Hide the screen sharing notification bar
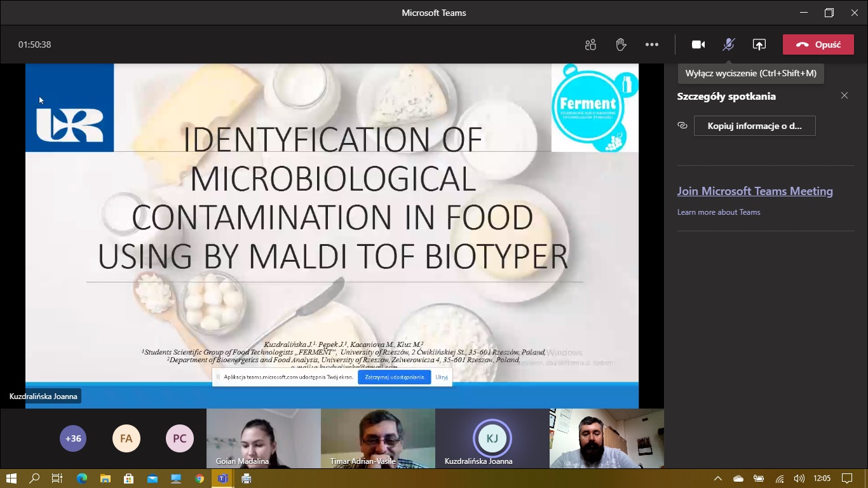The image size is (868, 488). click(x=442, y=377)
